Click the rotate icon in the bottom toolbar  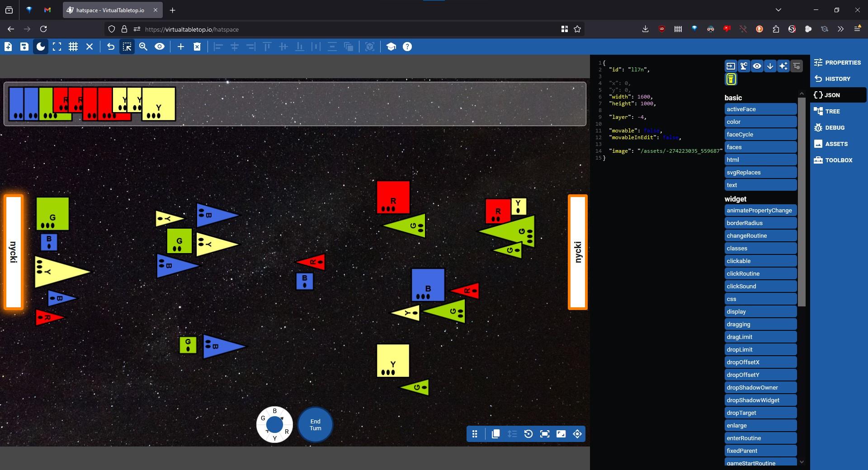[528, 434]
